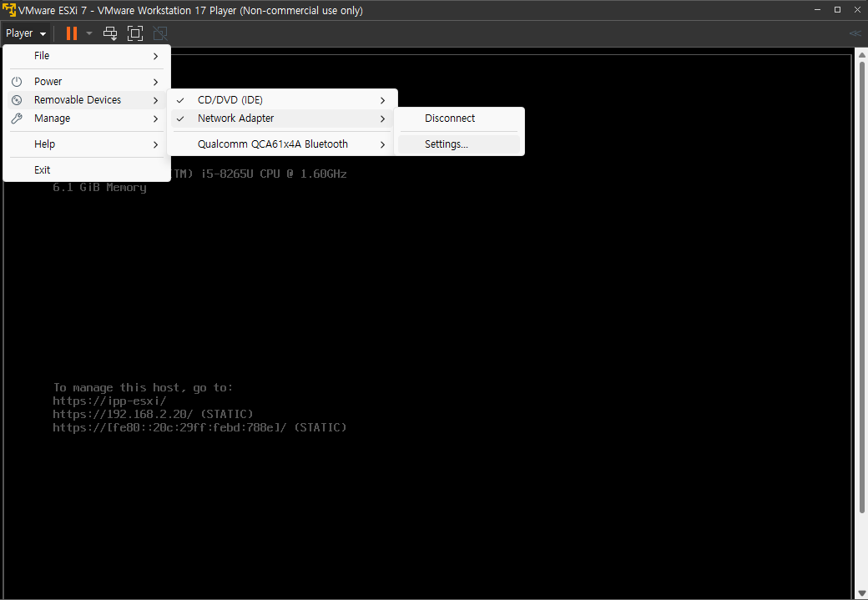This screenshot has width=868, height=600.
Task: Expand the Power submenu arrow
Action: (155, 82)
